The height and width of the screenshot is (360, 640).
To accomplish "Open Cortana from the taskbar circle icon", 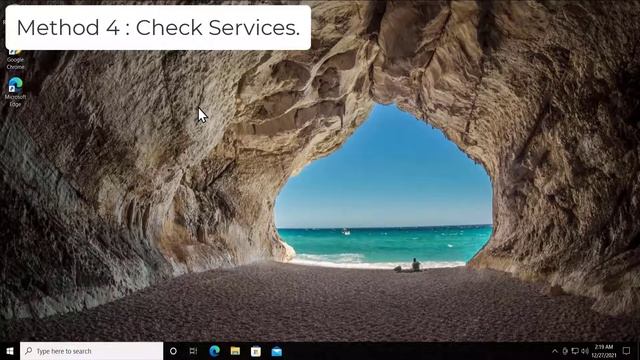I will (173, 351).
